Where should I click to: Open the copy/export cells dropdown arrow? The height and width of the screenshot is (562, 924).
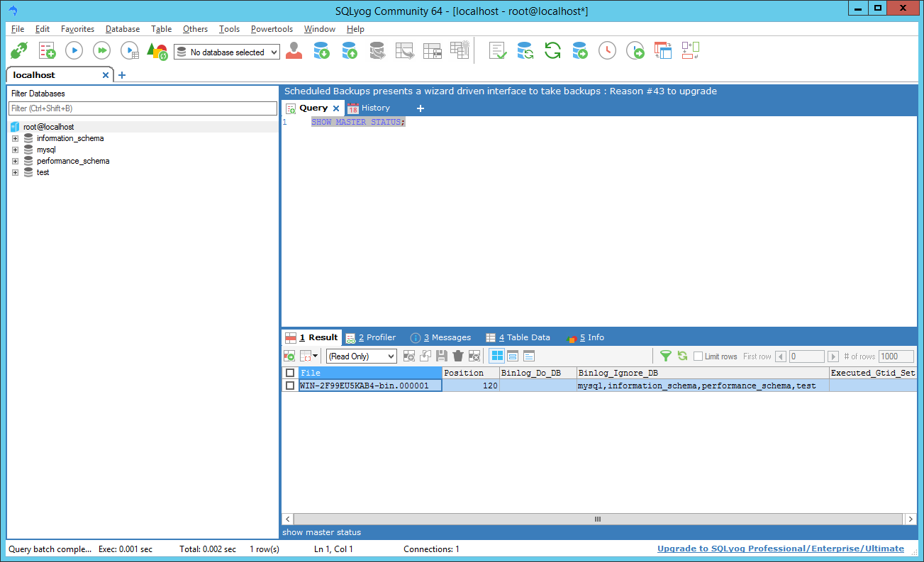(x=316, y=356)
